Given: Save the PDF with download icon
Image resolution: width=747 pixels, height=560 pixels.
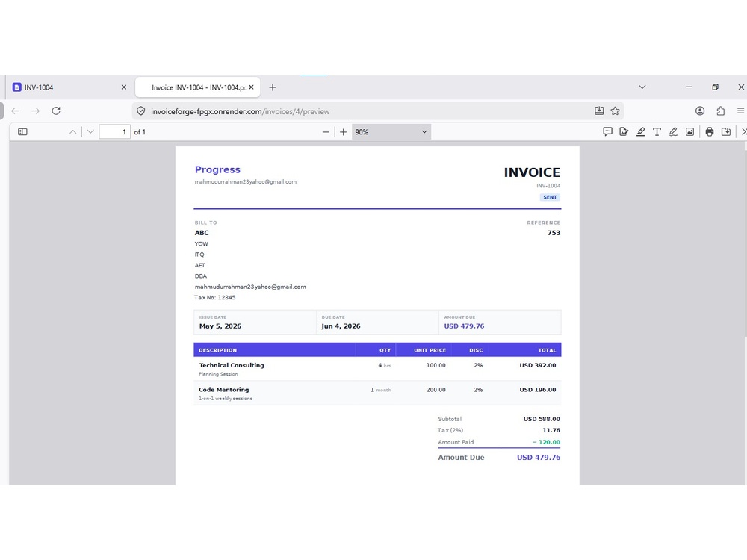Looking at the screenshot, I should click(x=726, y=132).
